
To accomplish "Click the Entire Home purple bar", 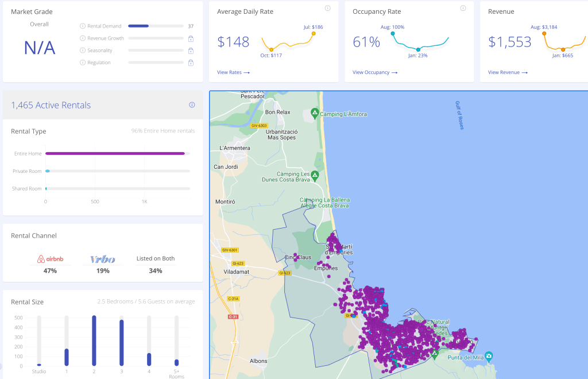I will click(115, 153).
